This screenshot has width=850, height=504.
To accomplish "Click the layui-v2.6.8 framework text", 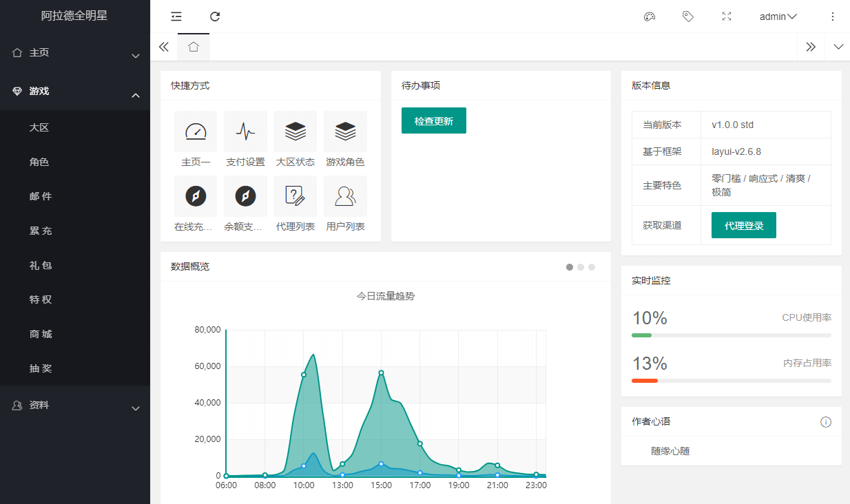I will (x=736, y=151).
